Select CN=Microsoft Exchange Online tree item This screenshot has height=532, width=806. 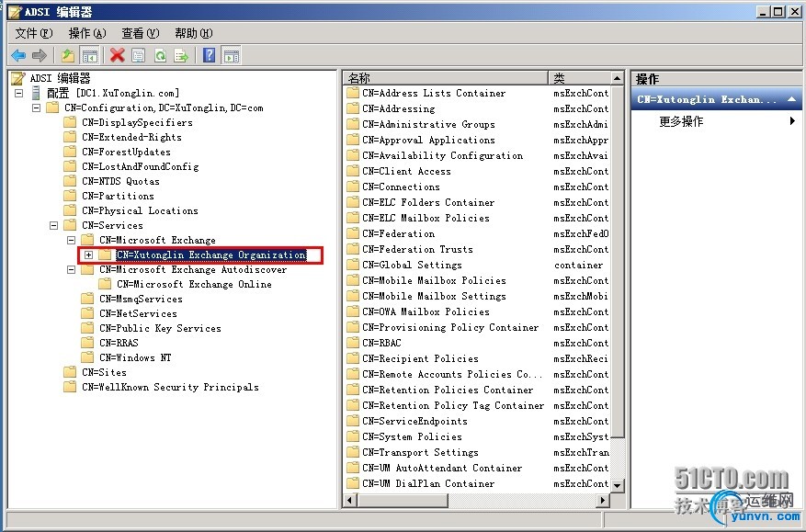pyautogui.click(x=194, y=284)
